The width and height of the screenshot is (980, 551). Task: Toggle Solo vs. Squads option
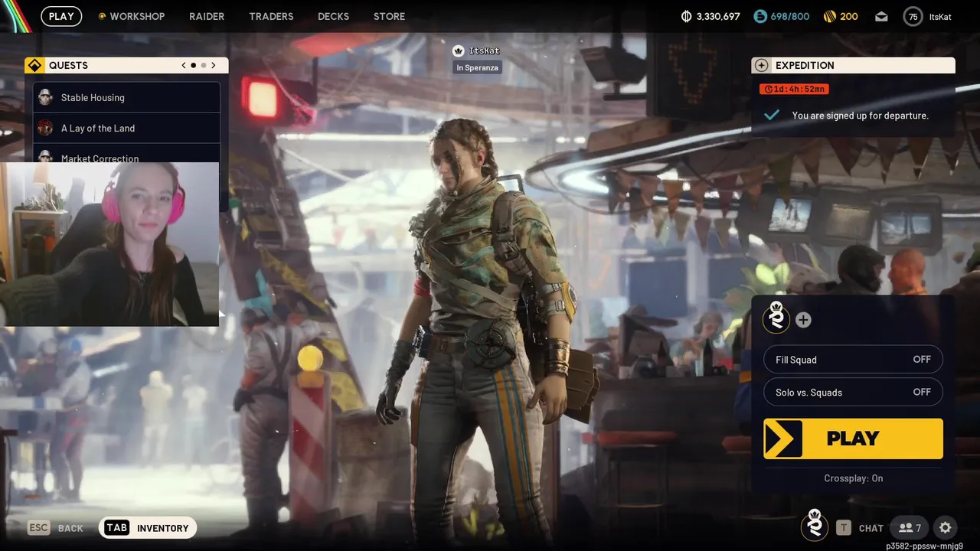(853, 392)
